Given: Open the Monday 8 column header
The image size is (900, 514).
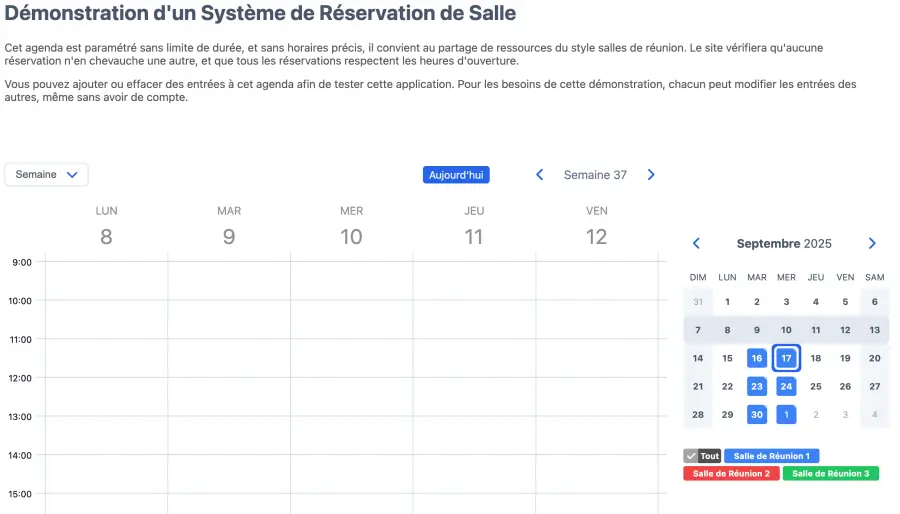Looking at the screenshot, I should tap(106, 227).
